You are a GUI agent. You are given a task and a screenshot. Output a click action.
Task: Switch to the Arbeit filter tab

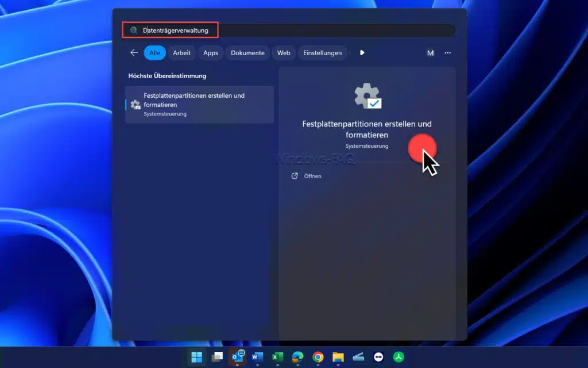pos(181,53)
